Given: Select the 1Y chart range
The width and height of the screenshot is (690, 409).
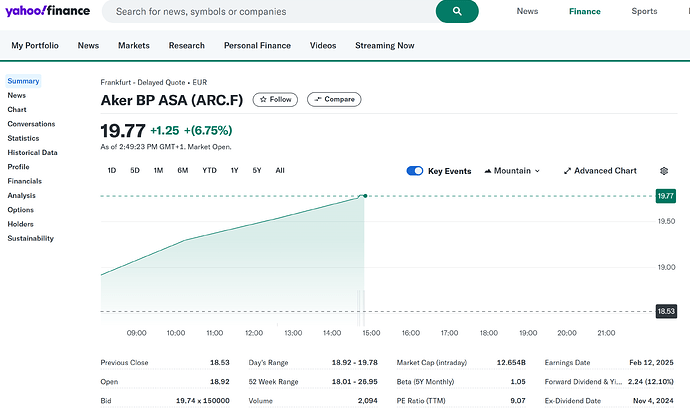Looking at the screenshot, I should (x=235, y=170).
